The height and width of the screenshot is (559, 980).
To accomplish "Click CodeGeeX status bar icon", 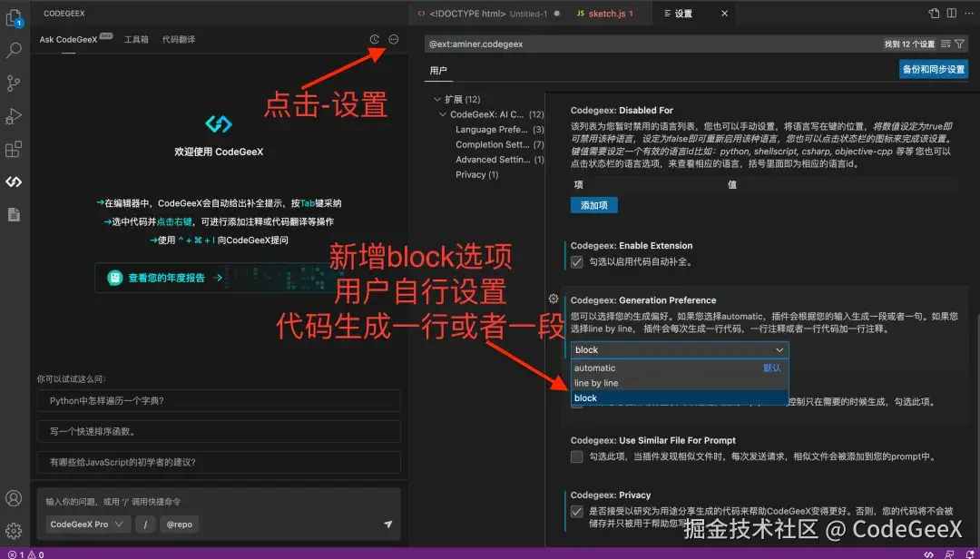I will (929, 554).
